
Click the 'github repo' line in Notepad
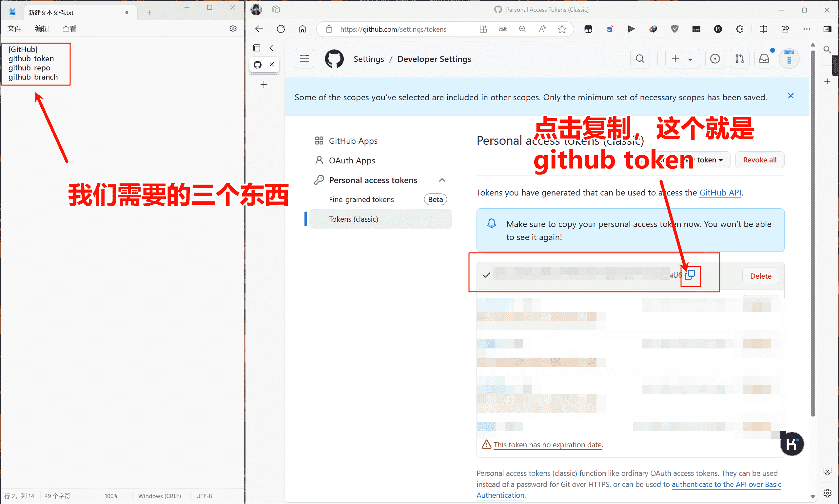click(29, 68)
